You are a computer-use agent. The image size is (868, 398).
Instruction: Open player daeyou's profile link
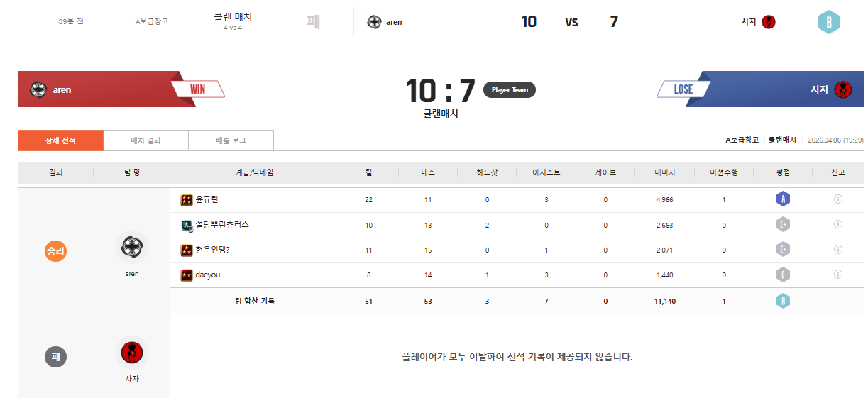pos(208,275)
